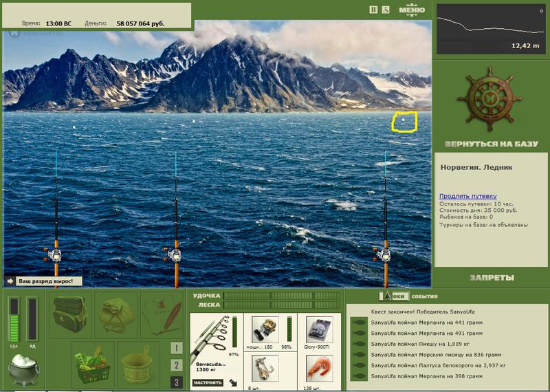Click the УДОЧКА tension bar
This screenshot has height=392, width=550.
[282, 296]
